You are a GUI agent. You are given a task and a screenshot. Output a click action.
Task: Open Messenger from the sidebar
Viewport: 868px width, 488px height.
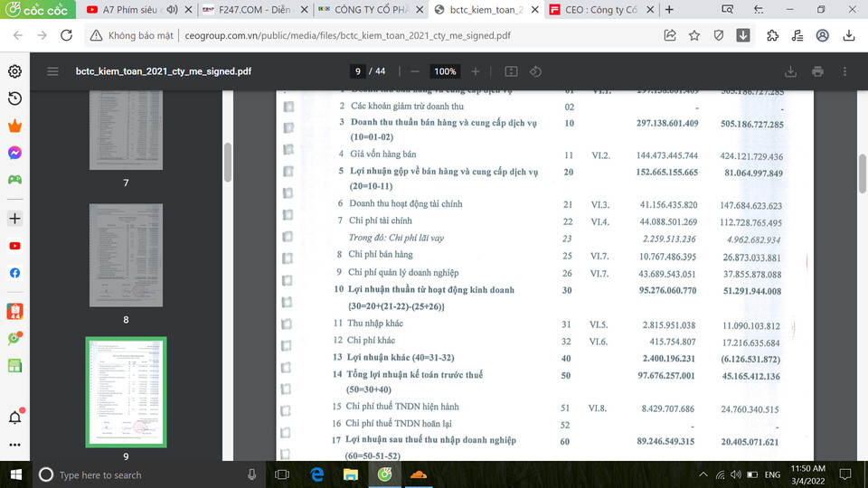(x=15, y=153)
